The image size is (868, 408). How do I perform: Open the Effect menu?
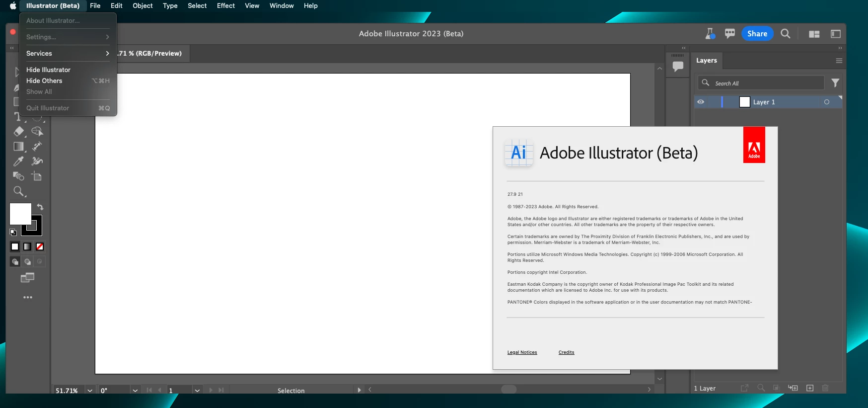(226, 6)
